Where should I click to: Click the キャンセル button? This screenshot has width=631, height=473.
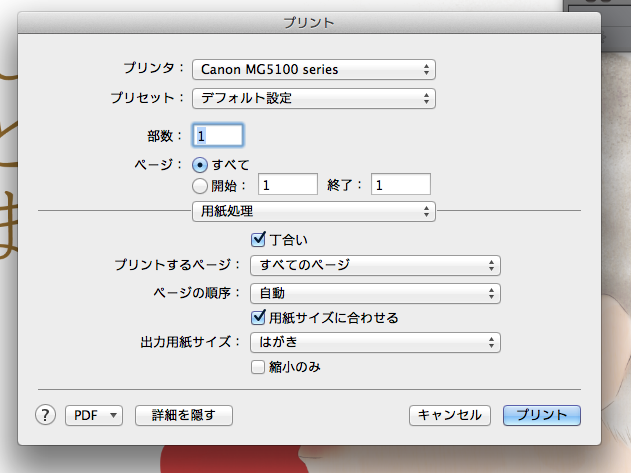[x=450, y=415]
